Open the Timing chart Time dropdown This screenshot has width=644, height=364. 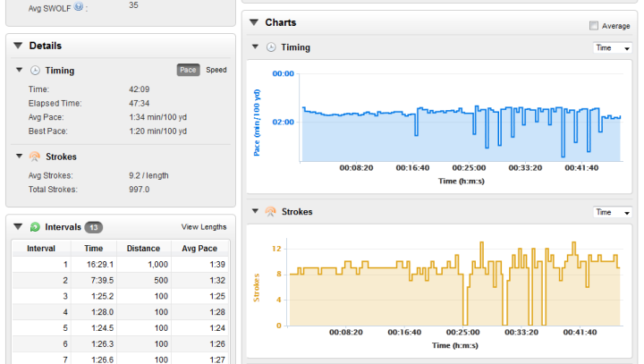(x=613, y=47)
